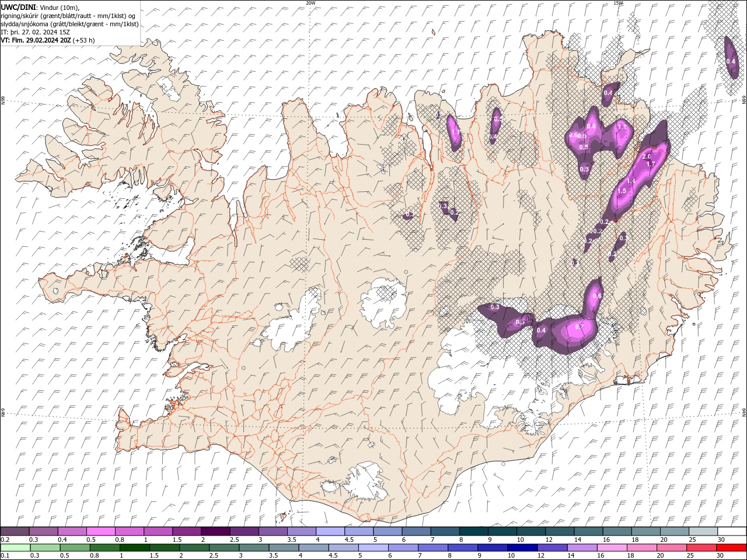
Task: Click the round white Hofsjökull glacier in central Iceland
Action: pyautogui.click(x=383, y=303)
